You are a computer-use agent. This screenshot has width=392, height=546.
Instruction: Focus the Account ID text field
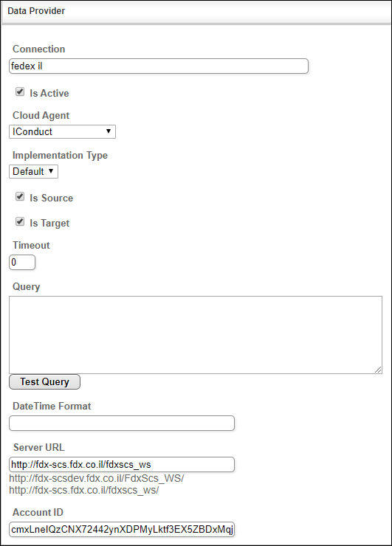click(x=122, y=530)
